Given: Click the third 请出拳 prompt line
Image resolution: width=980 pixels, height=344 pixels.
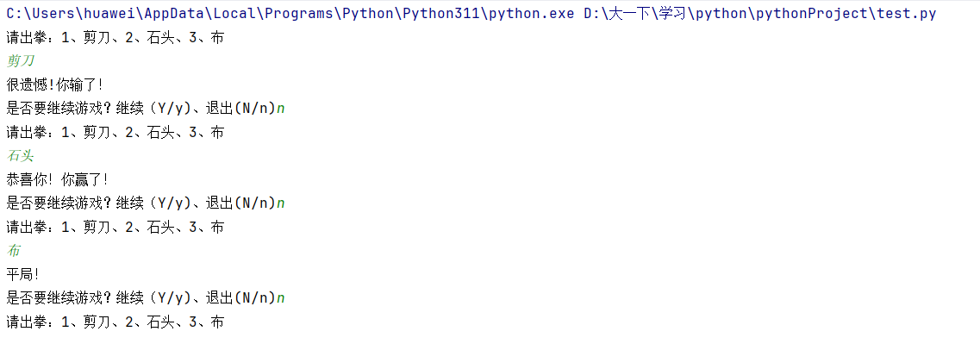Looking at the screenshot, I should [115, 227].
